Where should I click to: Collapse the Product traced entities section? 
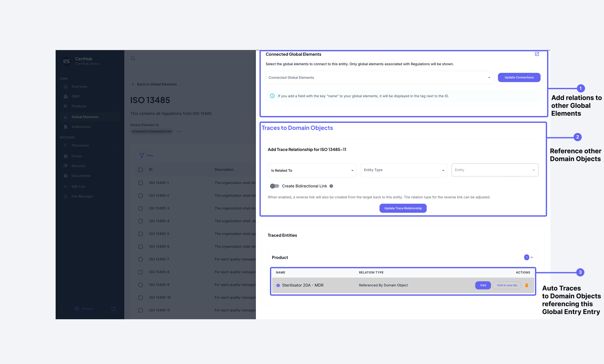[x=532, y=257]
